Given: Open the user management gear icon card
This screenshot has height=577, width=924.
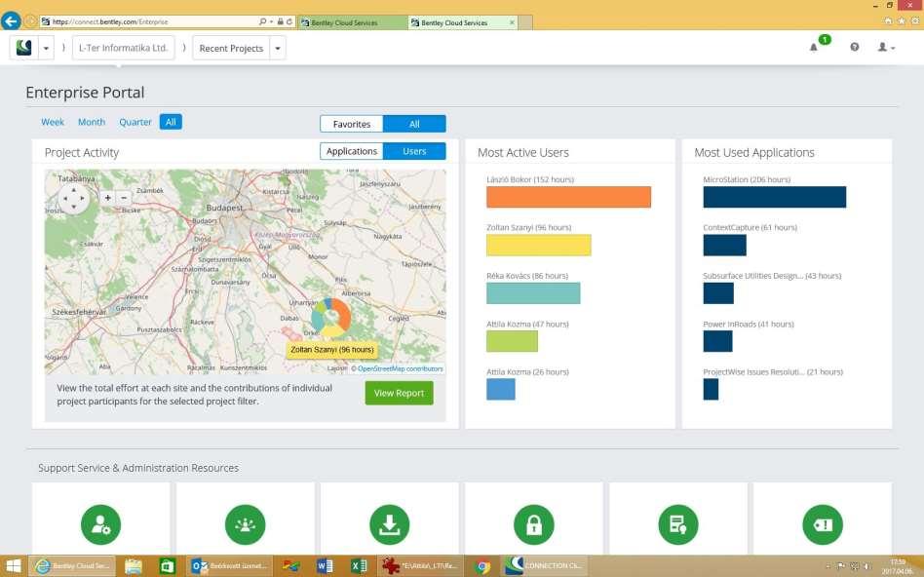Looking at the screenshot, I should [x=100, y=524].
